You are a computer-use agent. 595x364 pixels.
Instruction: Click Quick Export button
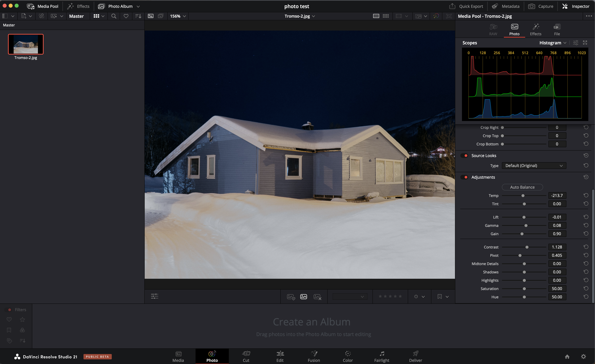[x=466, y=6]
